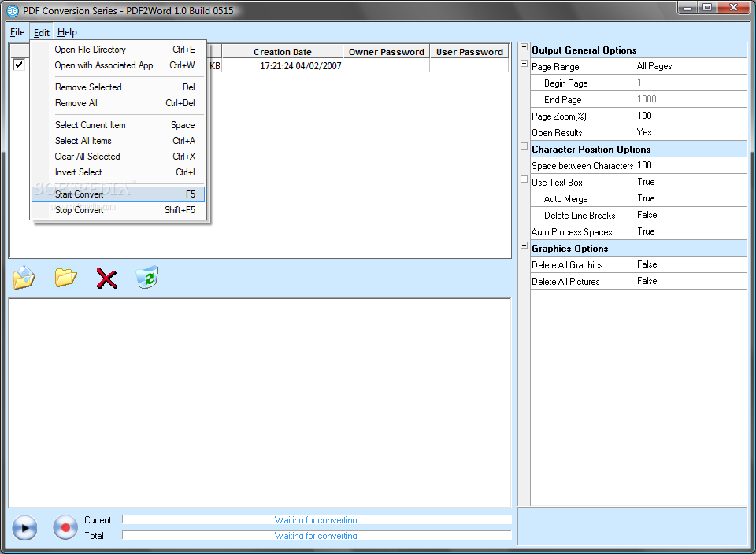This screenshot has height=554, width=756.
Task: Maximize the PDF2Word window
Action: point(707,7)
